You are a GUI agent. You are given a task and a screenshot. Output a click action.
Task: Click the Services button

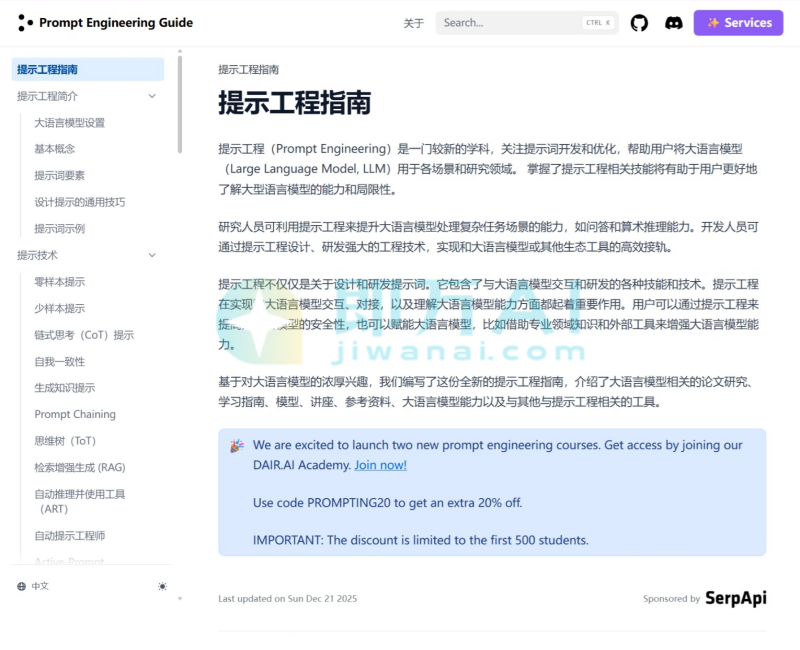[x=738, y=22]
